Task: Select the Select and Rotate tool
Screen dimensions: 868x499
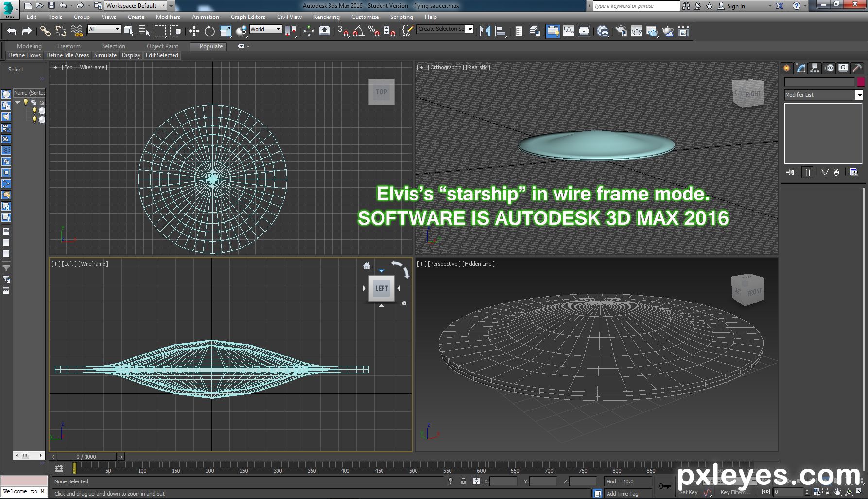Action: [209, 31]
